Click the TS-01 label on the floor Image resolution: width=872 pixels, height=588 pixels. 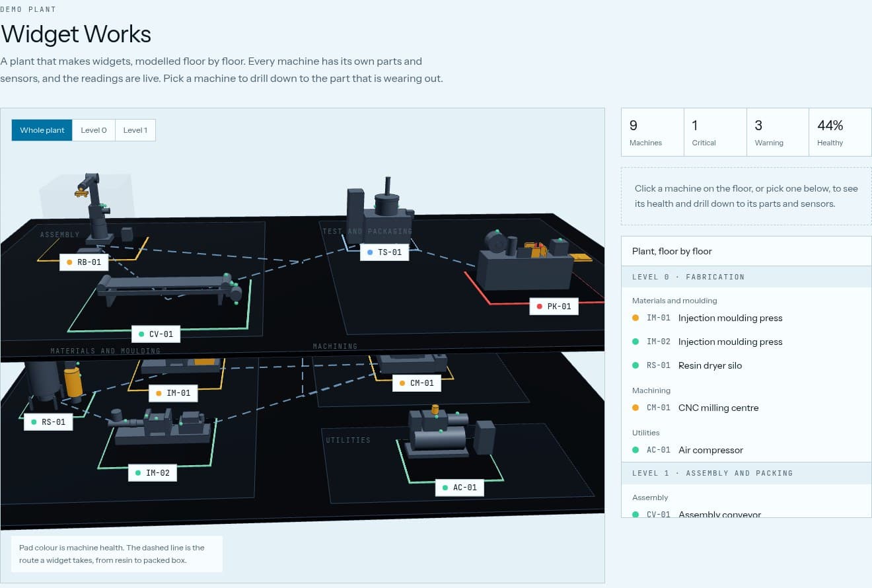[384, 252]
